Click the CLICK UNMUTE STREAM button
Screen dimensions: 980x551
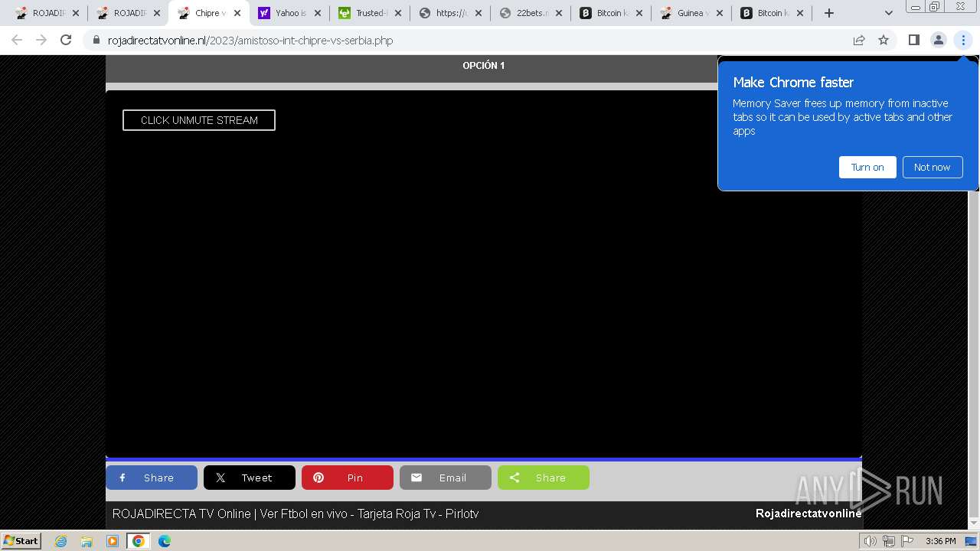(198, 120)
